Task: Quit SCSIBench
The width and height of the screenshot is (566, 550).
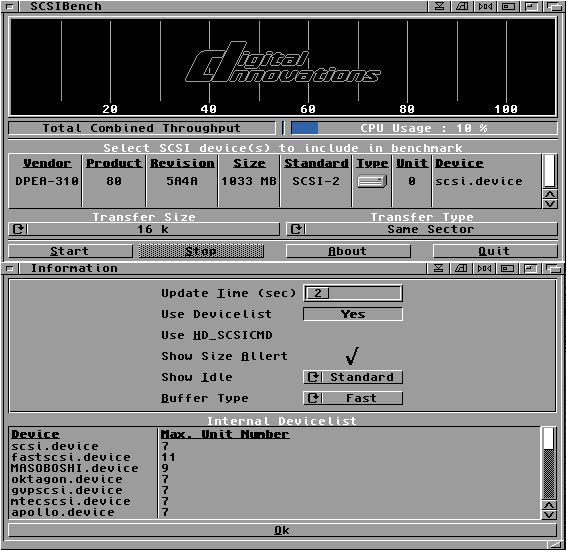Action: 495,251
